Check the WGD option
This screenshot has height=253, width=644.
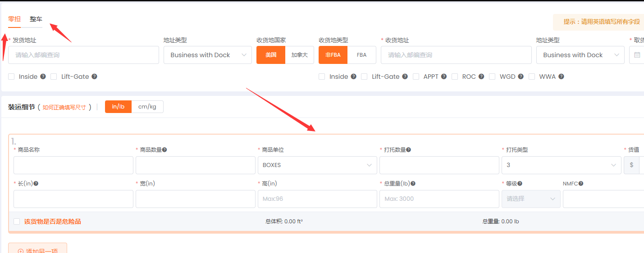pos(492,77)
